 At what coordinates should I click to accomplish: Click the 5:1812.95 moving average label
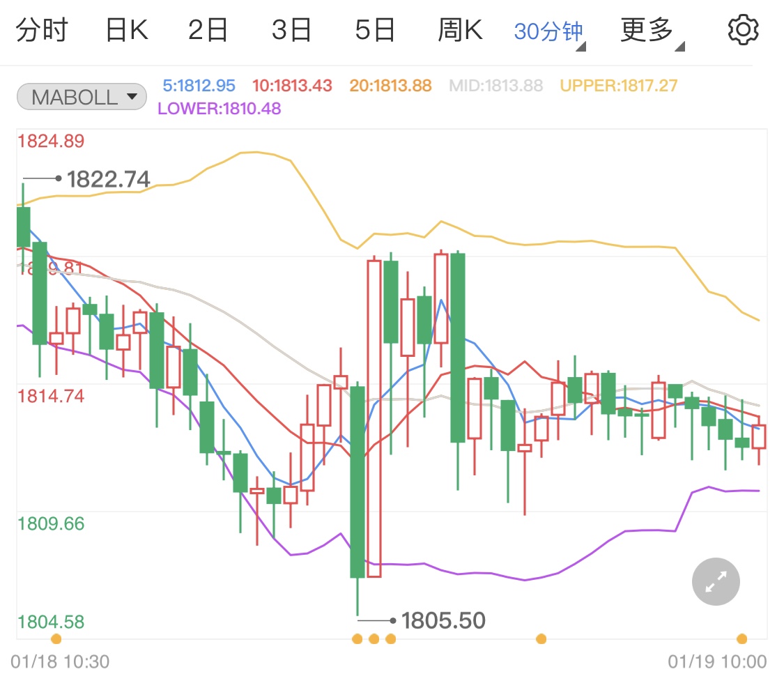point(199,86)
